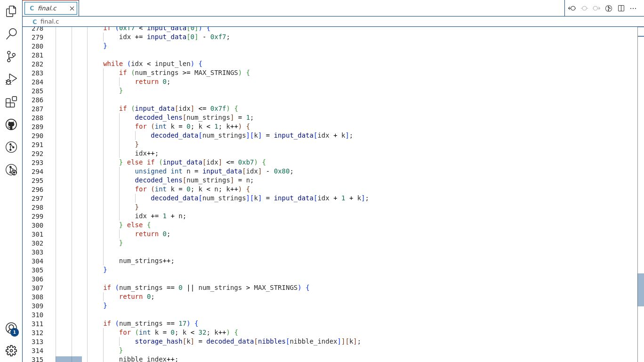The height and width of the screenshot is (362, 644).
Task: Open the GitLens Inspect icon
Action: pyautogui.click(x=11, y=170)
